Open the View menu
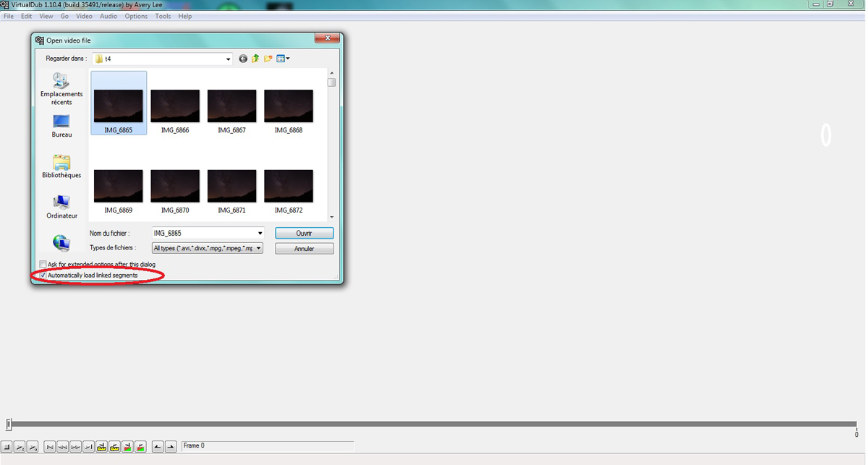Screen dimensions: 868x465 pyautogui.click(x=46, y=16)
